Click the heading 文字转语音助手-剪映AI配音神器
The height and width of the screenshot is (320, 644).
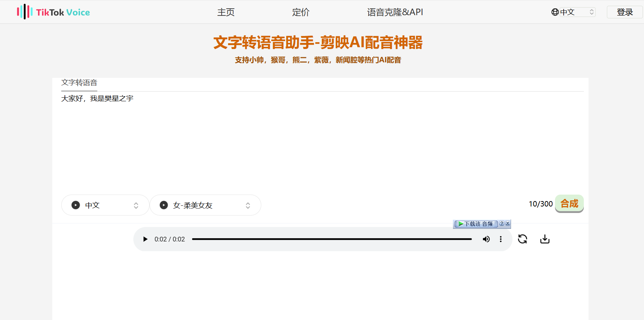pos(318,43)
